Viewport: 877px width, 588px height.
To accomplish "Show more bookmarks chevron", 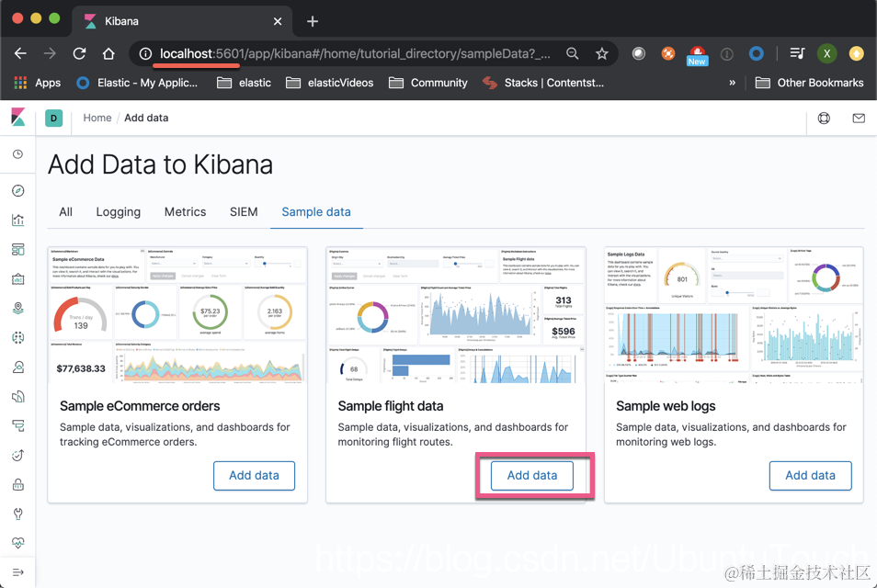I will click(732, 83).
